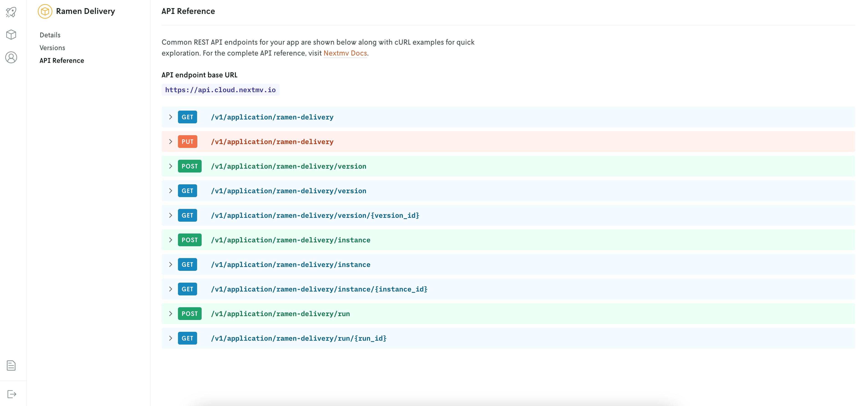Open the Details sidebar item

[50, 35]
